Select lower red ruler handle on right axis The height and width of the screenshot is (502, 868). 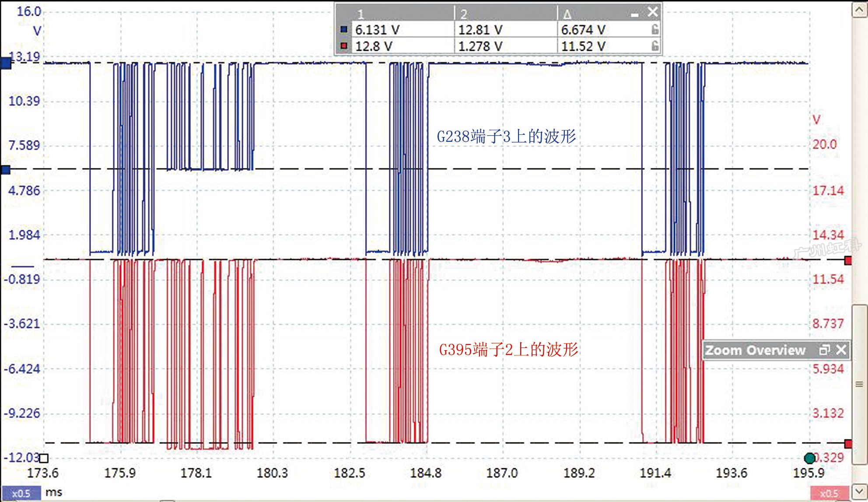(848, 444)
